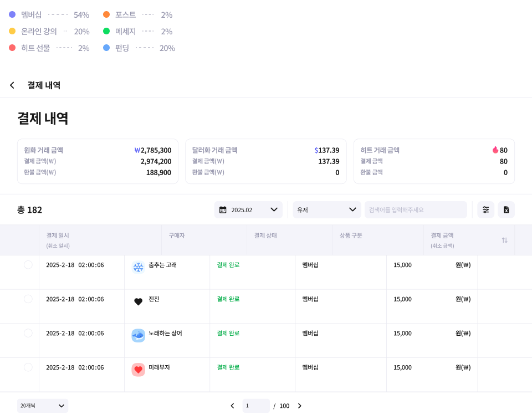Open the 2025.02 date dropdown
The image size is (532, 420).
(248, 209)
